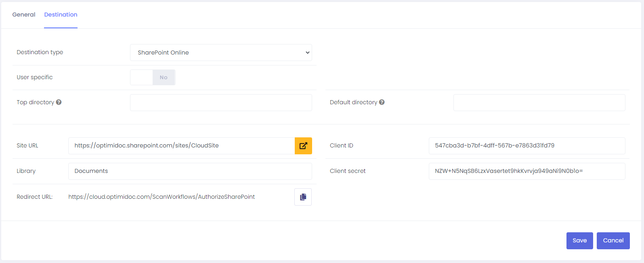The image size is (644, 263).
Task: Open the Site URL in external window icon
Action: coord(303,146)
